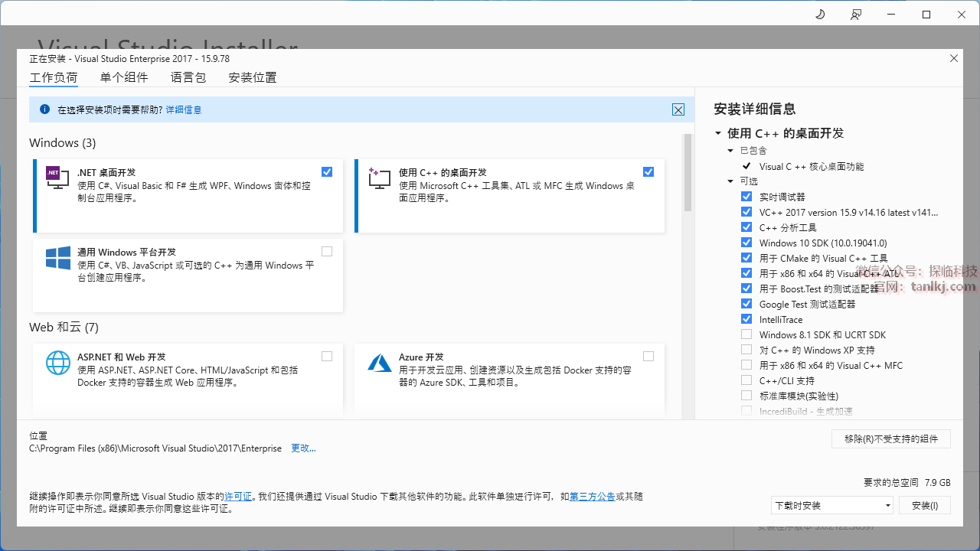This screenshot has width=980, height=551.
Task: Uncheck the 使用 C++ 的桌面开发 workload checkbox
Action: pos(648,172)
